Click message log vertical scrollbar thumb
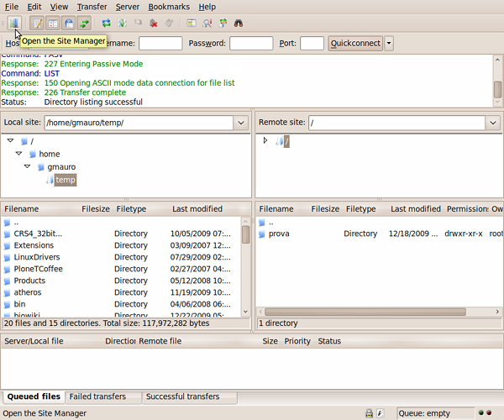The image size is (504, 420). [497, 89]
